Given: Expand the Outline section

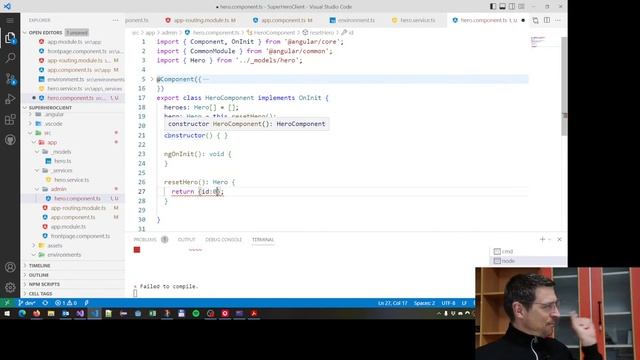Looking at the screenshot, I should pos(38,275).
